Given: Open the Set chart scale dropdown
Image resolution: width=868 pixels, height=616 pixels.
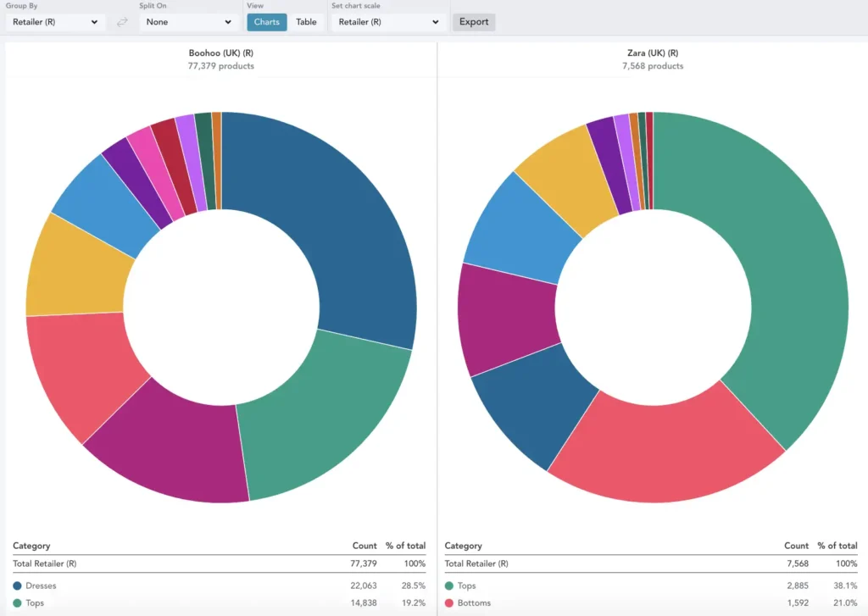Looking at the screenshot, I should [388, 22].
